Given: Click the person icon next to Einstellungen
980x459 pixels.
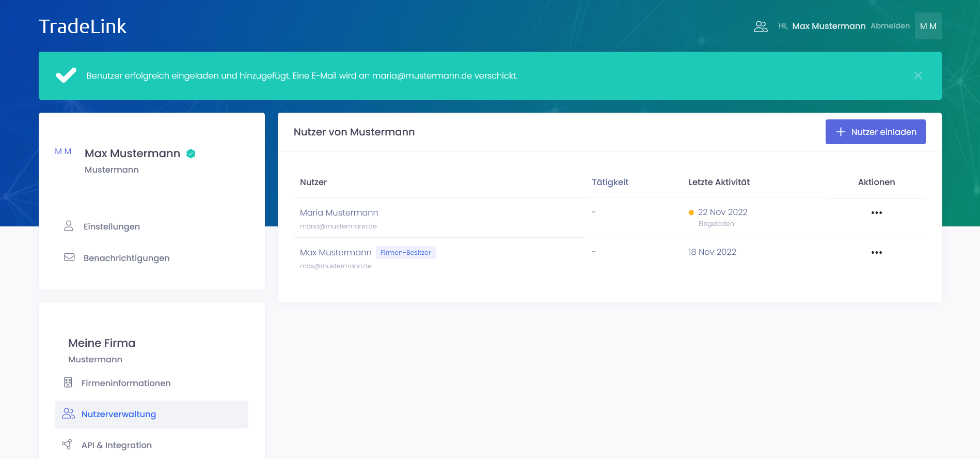Looking at the screenshot, I should [x=69, y=226].
